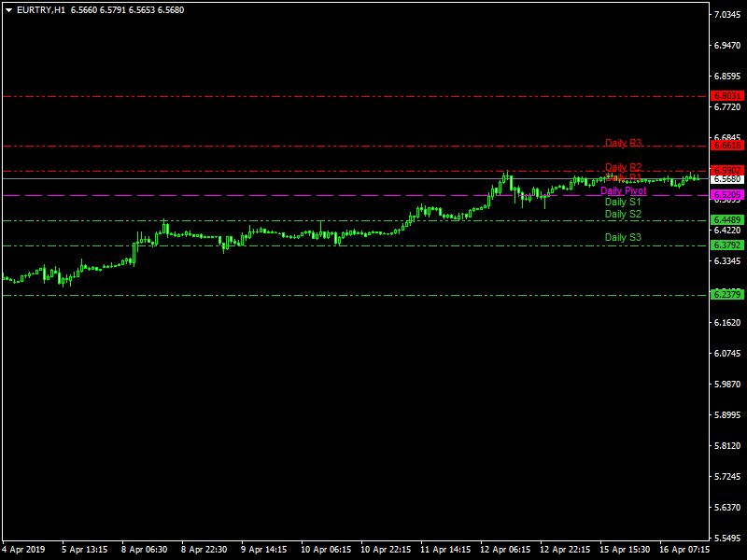Click the dropdown triangle beside EURTRY,H1
The width and height of the screenshot is (747, 560).
pos(8,10)
